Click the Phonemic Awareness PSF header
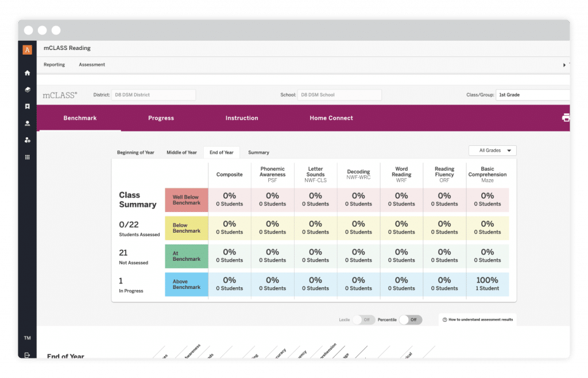 pyautogui.click(x=272, y=175)
